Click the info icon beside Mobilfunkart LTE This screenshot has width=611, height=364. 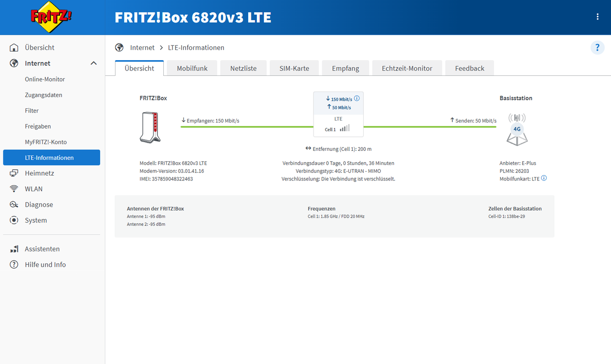544,178
